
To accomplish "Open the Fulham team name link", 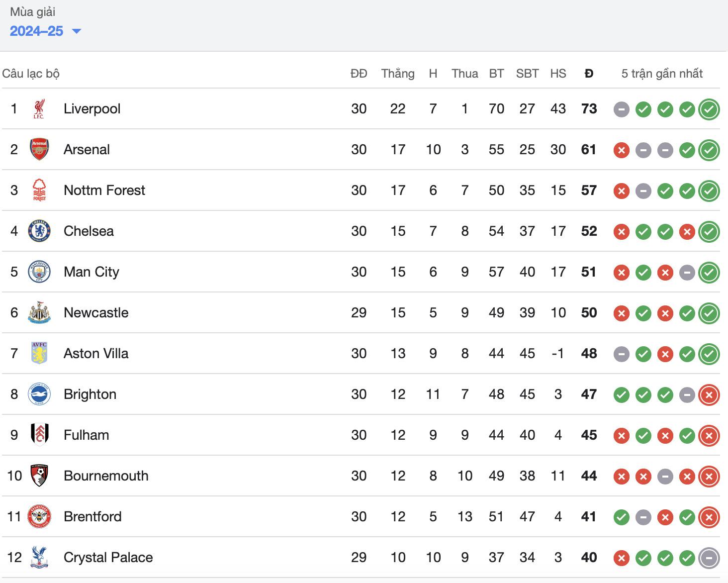I will [x=86, y=435].
